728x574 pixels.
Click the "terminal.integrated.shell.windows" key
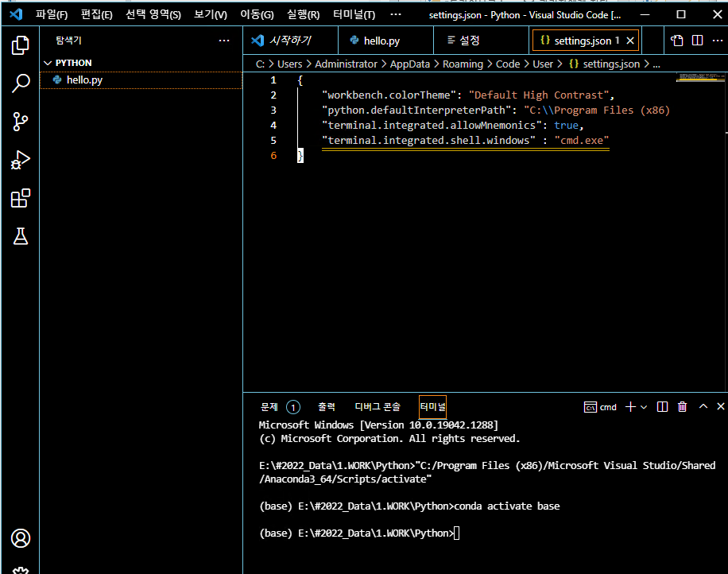click(x=428, y=140)
